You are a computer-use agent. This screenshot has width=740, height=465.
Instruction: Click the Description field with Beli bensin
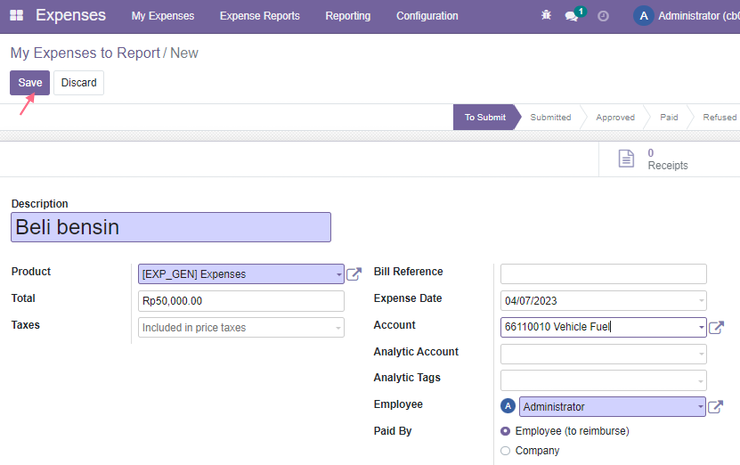(x=171, y=227)
